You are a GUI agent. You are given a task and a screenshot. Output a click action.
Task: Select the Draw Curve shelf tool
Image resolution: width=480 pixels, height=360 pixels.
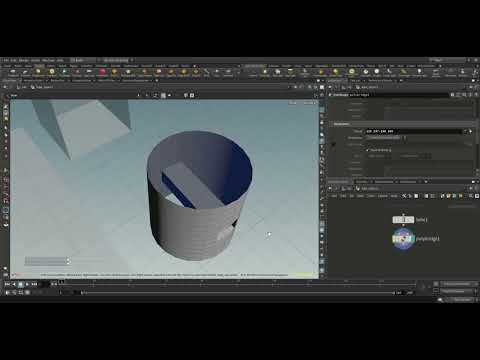pyautogui.click(x=128, y=73)
